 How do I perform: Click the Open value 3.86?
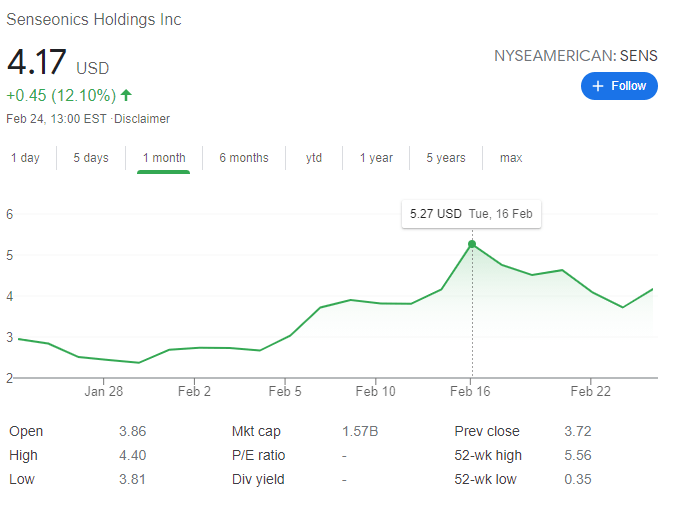133,431
